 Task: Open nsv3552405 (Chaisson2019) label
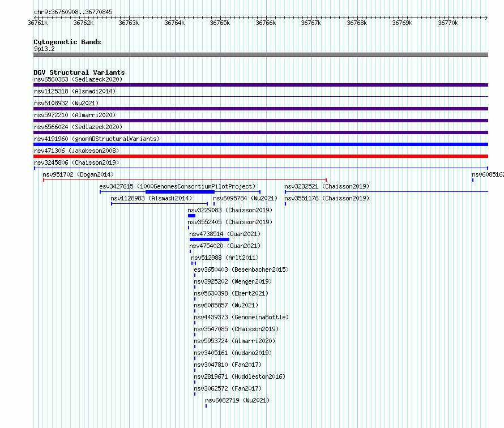230,222
